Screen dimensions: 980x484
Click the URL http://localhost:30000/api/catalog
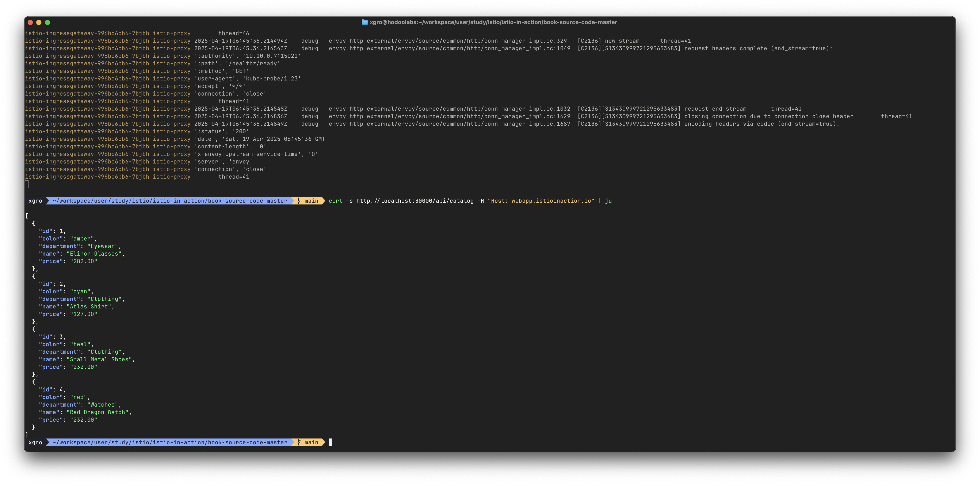(x=415, y=201)
